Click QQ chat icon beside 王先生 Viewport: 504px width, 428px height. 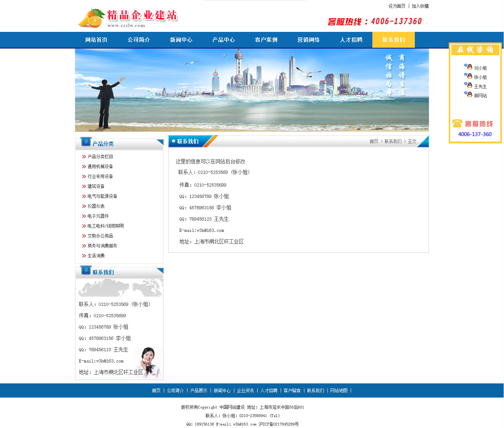pos(468,85)
